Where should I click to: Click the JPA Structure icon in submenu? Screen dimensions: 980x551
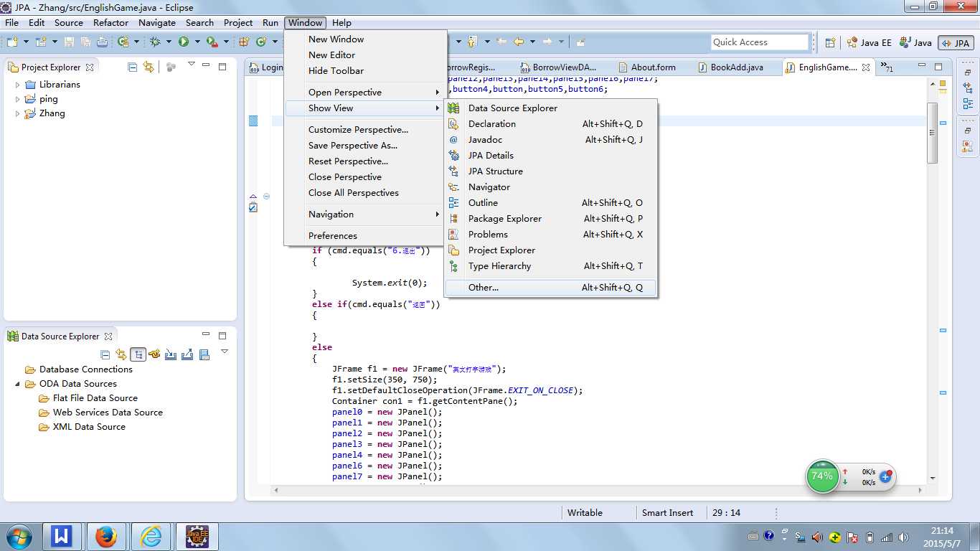[453, 171]
